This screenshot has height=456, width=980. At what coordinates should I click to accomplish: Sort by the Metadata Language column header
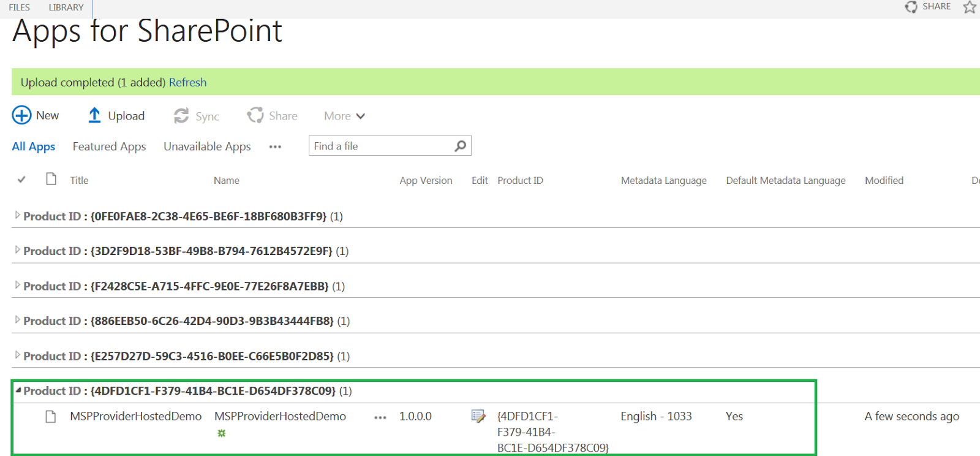click(664, 180)
